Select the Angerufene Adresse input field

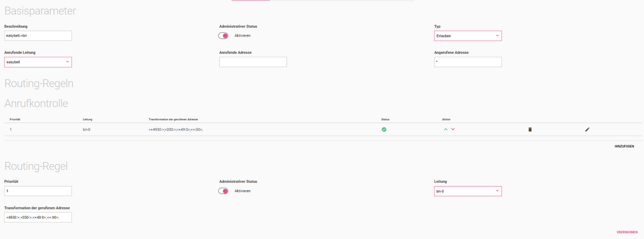click(x=467, y=62)
